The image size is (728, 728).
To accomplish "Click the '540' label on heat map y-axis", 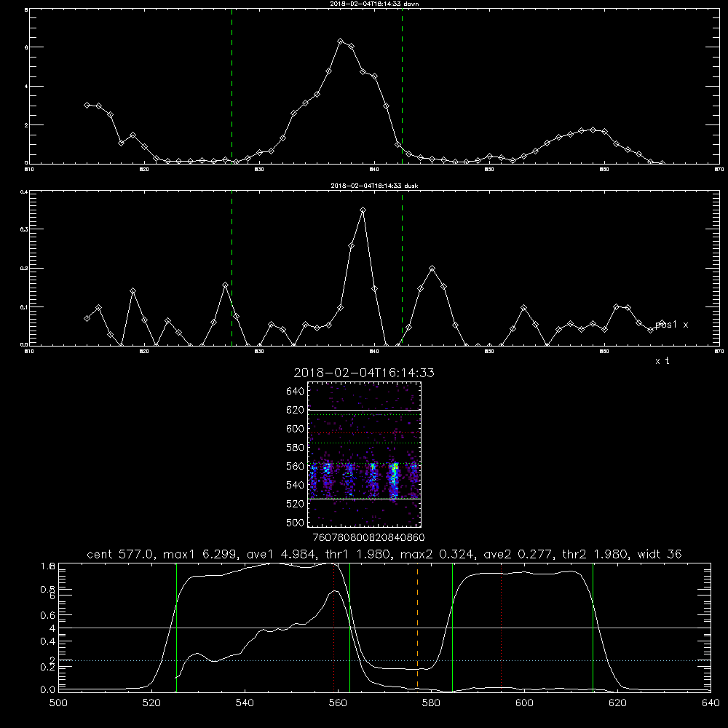I will click(296, 485).
